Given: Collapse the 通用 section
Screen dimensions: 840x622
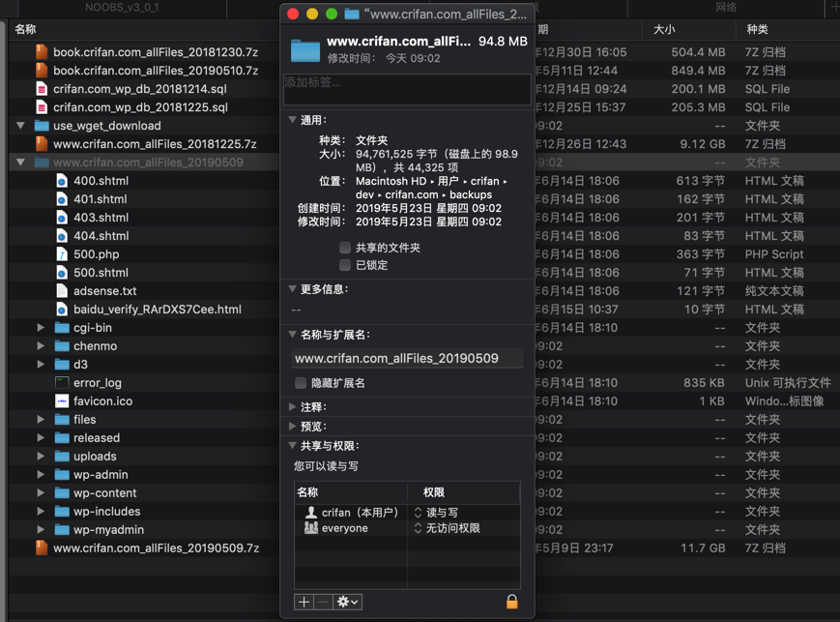Looking at the screenshot, I should click(x=293, y=121).
